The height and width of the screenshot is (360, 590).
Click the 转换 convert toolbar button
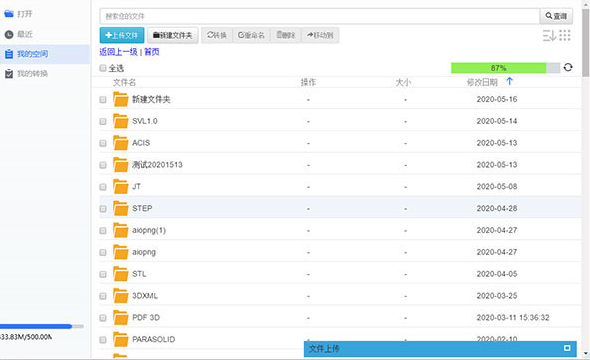[x=217, y=35]
